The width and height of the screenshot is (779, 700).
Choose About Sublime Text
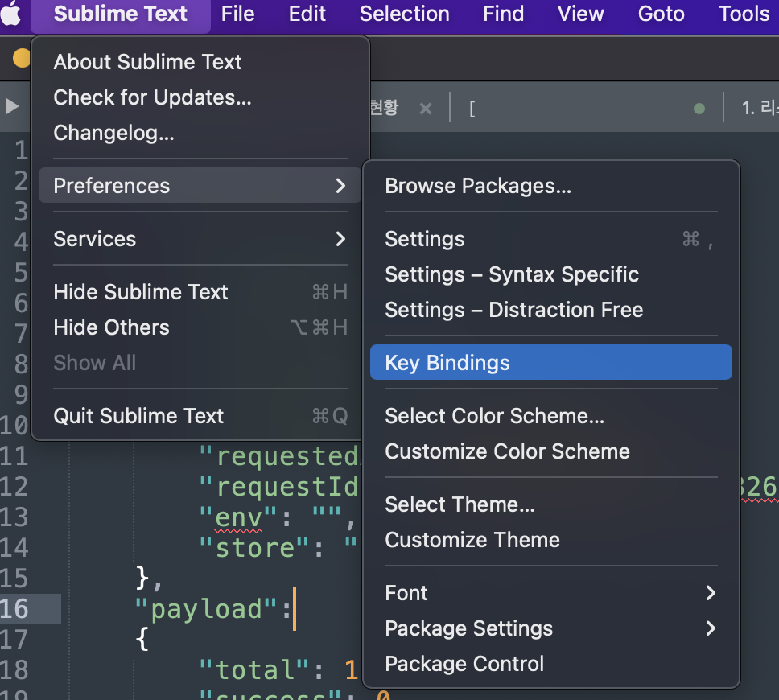pyautogui.click(x=200, y=62)
